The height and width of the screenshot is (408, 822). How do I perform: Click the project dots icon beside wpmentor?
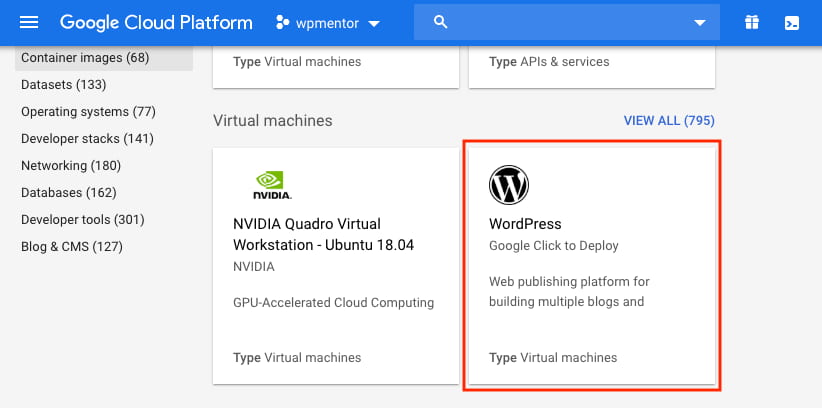pyautogui.click(x=283, y=23)
